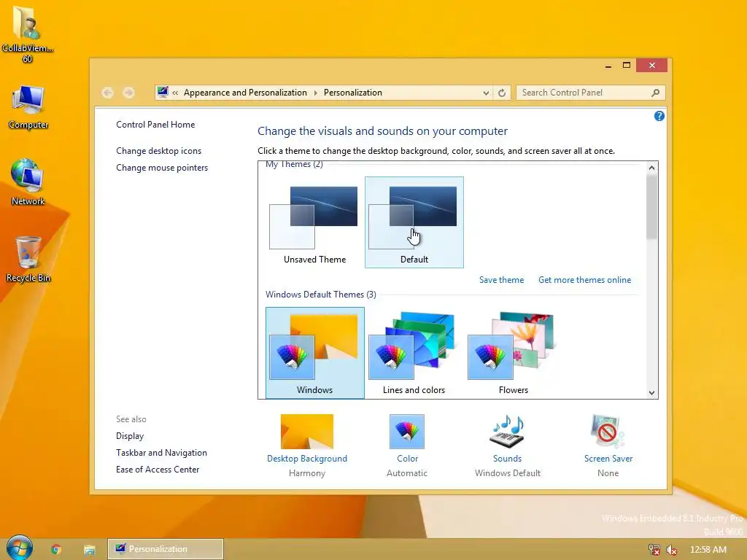Select the Lines and colors theme
Viewport: 747px width, 560px height.
414,353
